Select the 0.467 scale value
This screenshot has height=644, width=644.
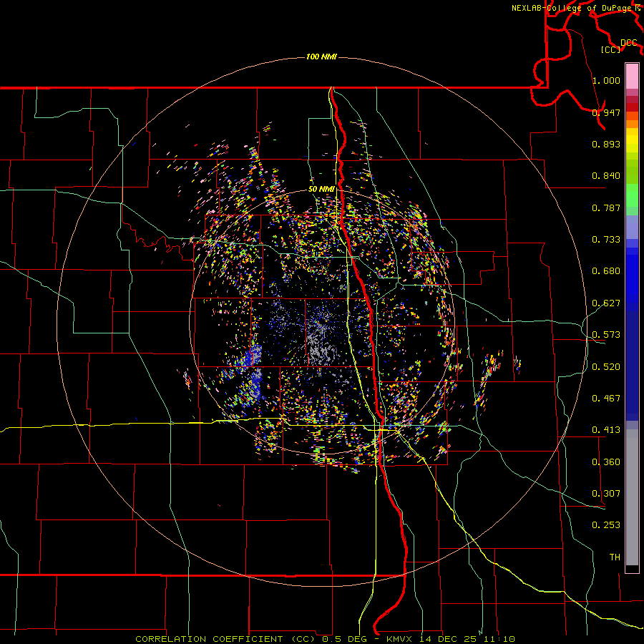pos(606,399)
